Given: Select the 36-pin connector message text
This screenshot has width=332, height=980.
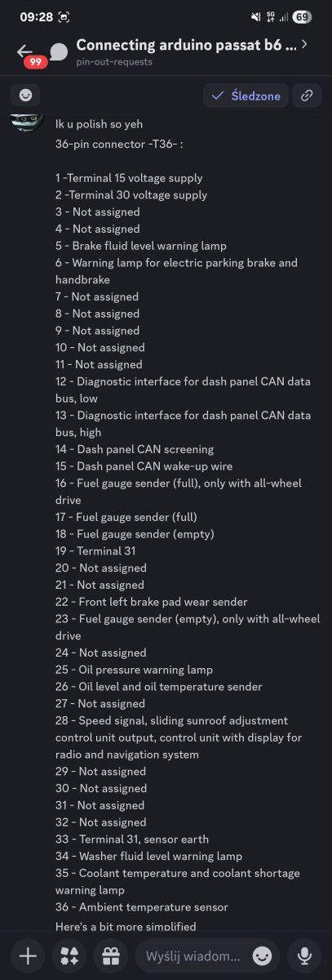Looking at the screenshot, I should point(118,144).
